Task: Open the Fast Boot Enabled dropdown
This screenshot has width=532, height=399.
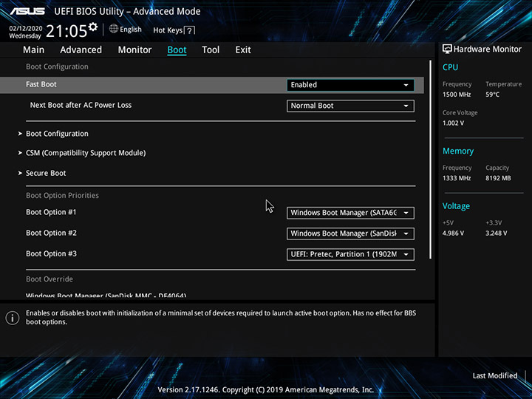Action: click(350, 85)
